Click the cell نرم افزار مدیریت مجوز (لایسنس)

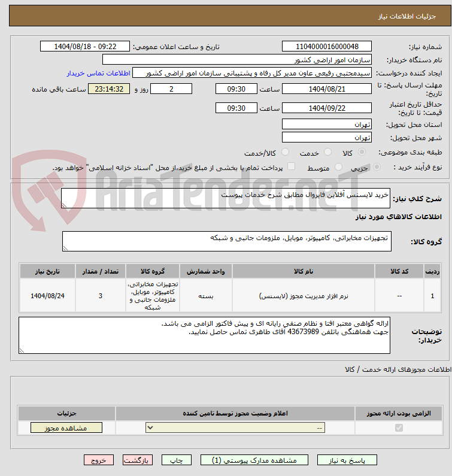pos(304,296)
